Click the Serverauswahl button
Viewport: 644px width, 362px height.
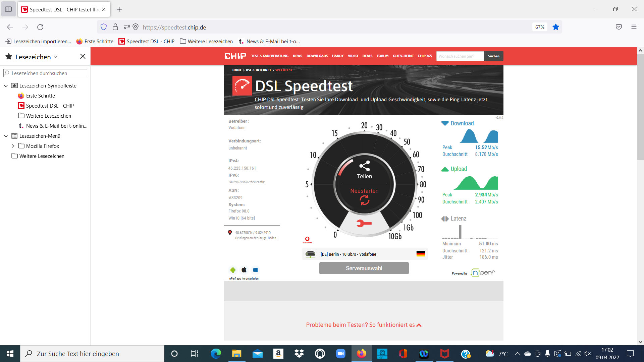click(x=364, y=268)
